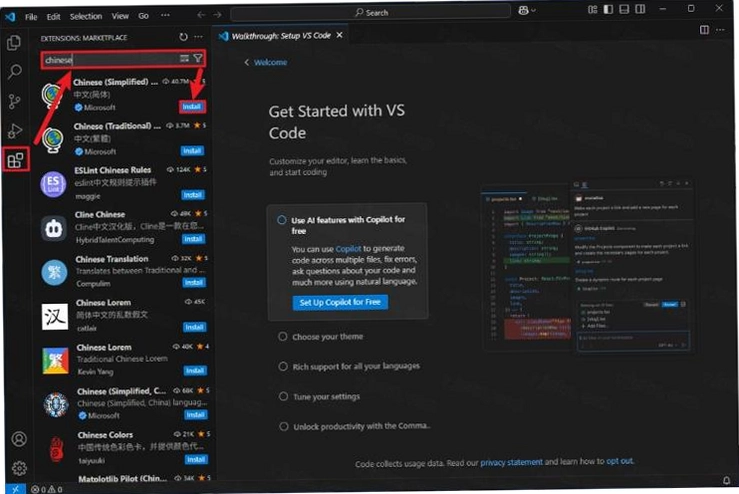Viewport: 739px width, 494px height.
Task: Split the editor to the right
Action: point(704,30)
